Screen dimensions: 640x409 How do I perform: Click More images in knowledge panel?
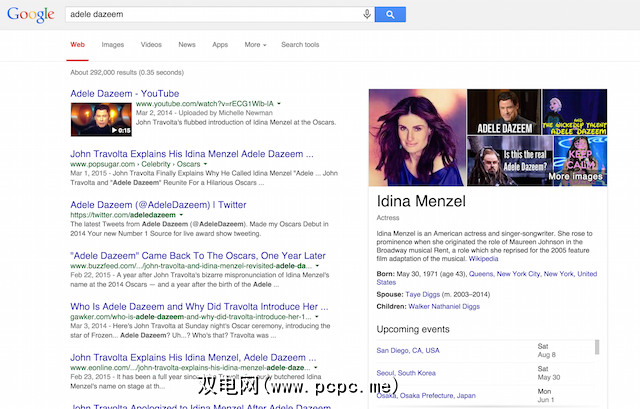pyautogui.click(x=576, y=176)
